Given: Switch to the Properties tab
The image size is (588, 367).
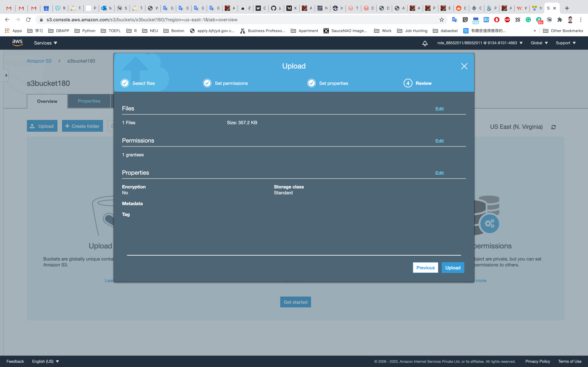Looking at the screenshot, I should pyautogui.click(x=89, y=101).
